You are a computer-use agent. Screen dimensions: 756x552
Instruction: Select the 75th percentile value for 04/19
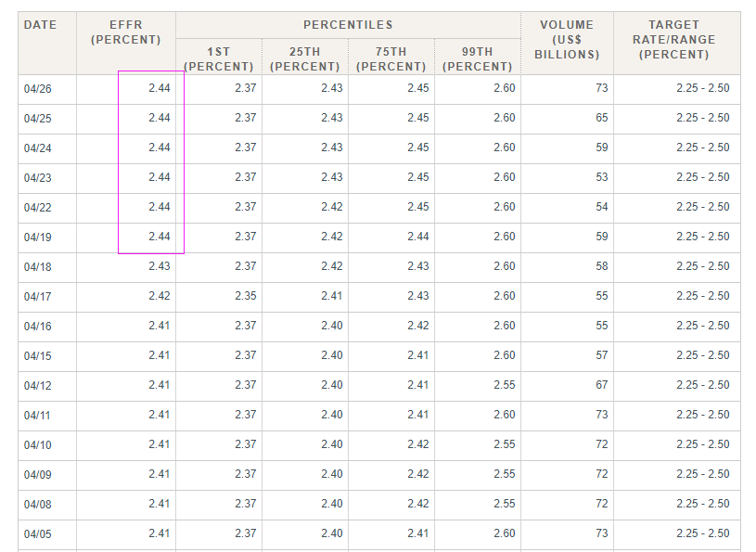point(417,237)
